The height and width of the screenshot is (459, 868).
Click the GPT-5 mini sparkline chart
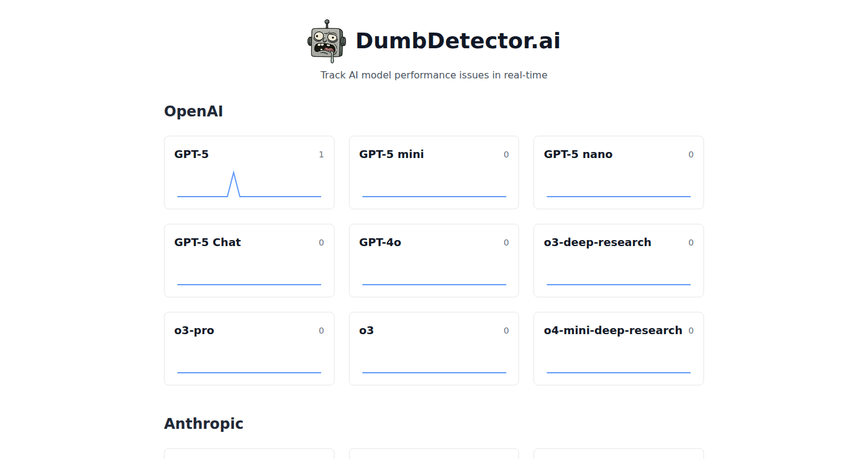(434, 197)
